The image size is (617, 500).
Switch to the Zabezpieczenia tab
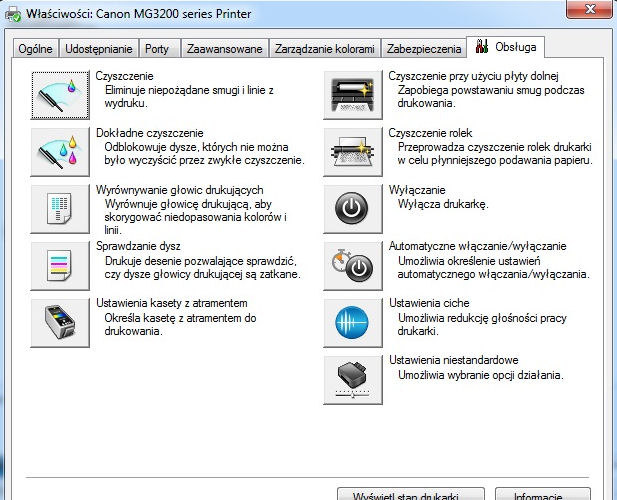(424, 49)
